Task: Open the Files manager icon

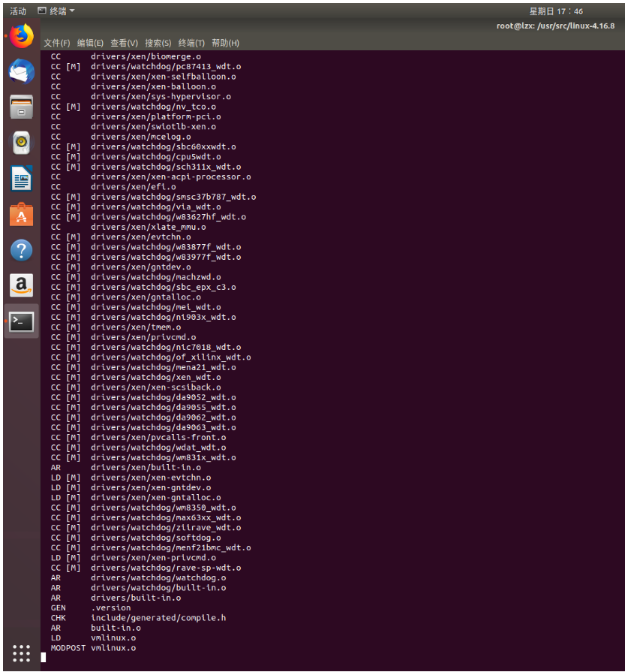Action: click(22, 107)
